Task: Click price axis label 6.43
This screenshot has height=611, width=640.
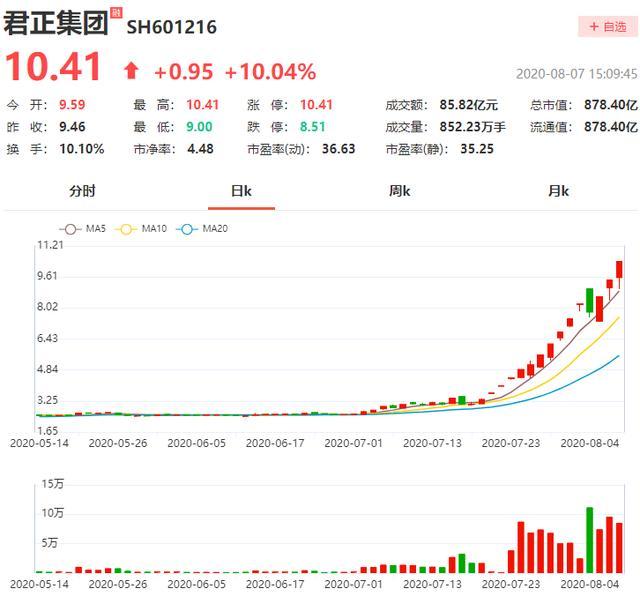Action: tap(47, 338)
